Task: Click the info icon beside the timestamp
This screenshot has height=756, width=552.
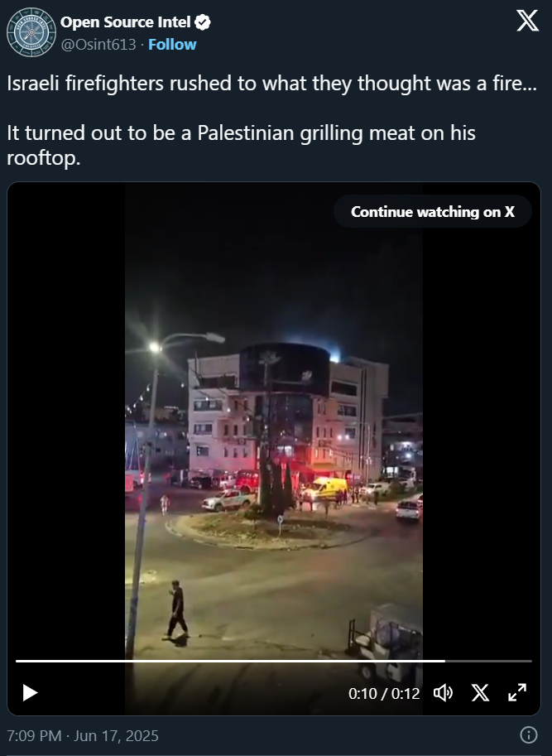Action: coord(528,734)
